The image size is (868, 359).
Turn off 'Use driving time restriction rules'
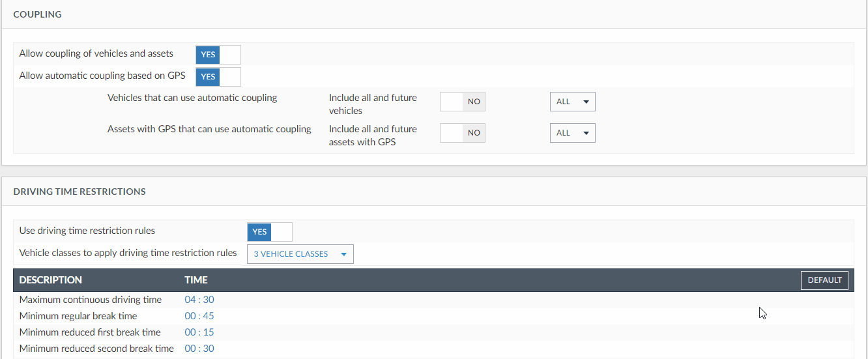point(269,232)
